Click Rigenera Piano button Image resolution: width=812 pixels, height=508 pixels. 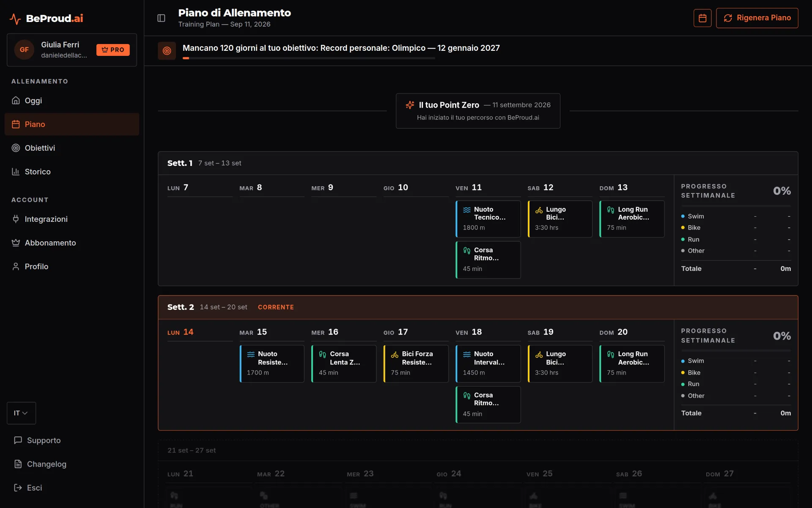[x=757, y=18]
